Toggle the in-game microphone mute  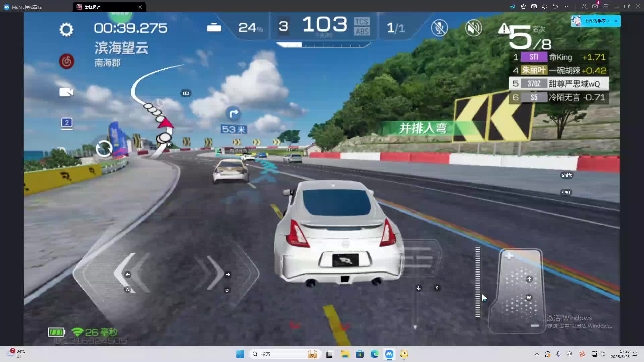pos(439,28)
